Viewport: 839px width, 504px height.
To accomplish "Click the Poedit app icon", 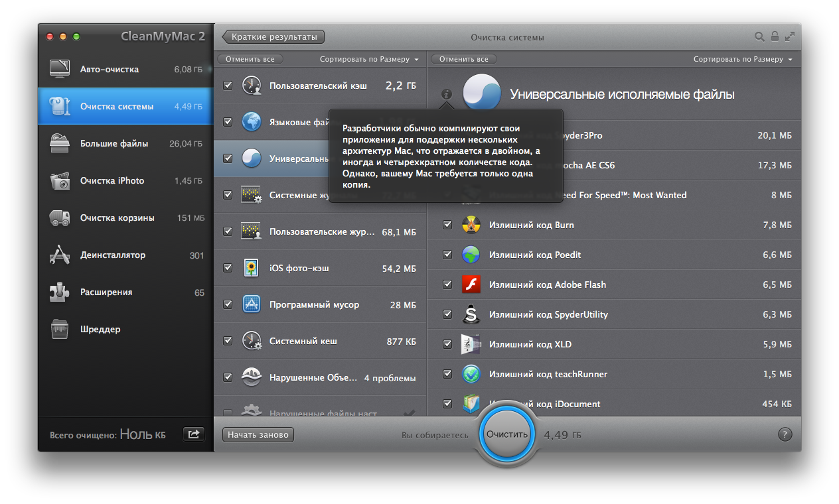I will coord(471,255).
